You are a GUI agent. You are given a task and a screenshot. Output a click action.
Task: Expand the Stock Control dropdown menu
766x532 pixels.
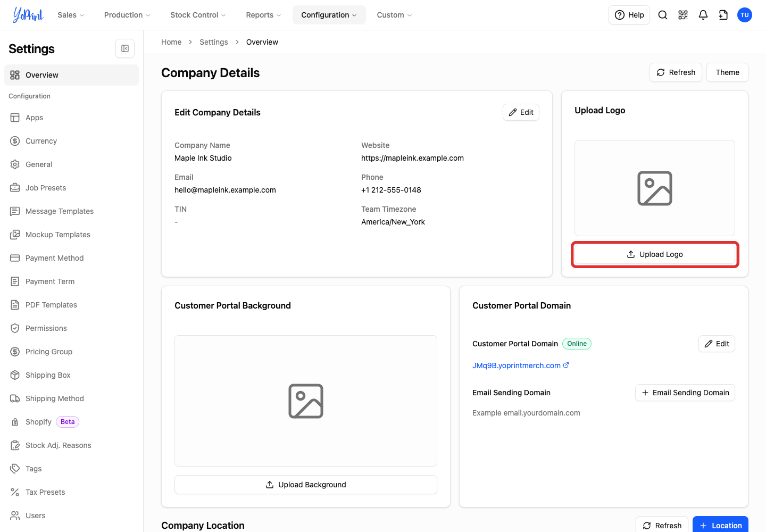click(198, 15)
